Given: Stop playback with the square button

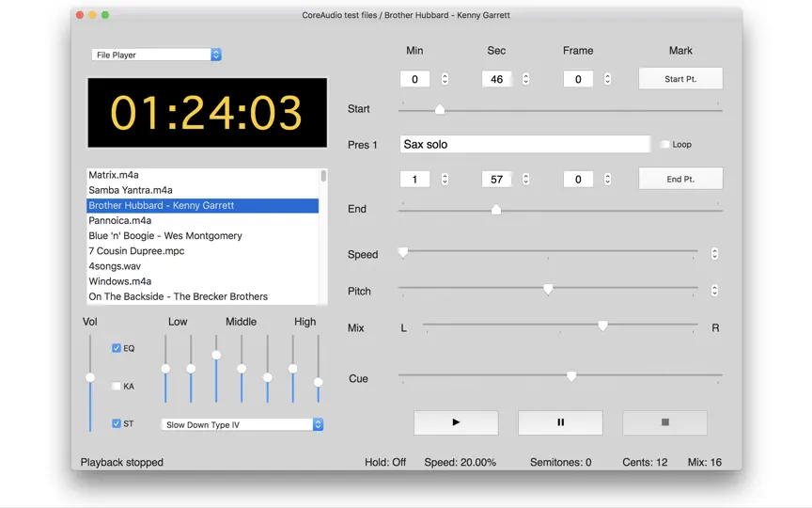Looking at the screenshot, I should tap(665, 422).
